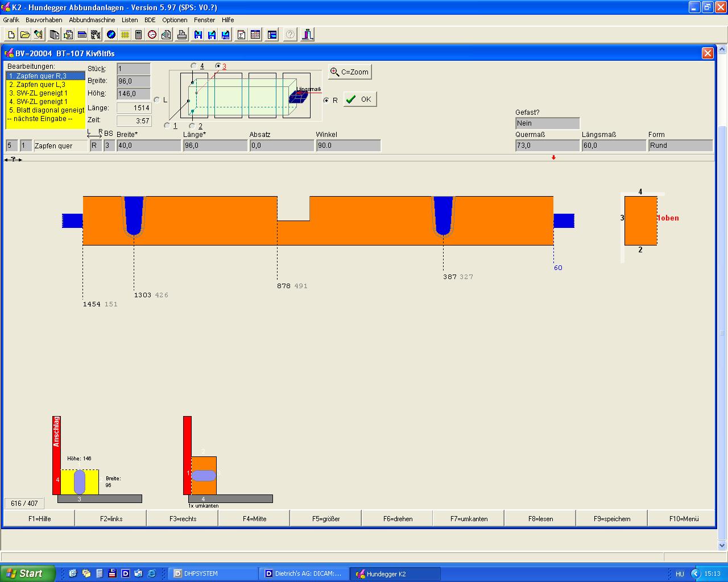Select radio button for side 2
728x582 pixels.
(192, 125)
